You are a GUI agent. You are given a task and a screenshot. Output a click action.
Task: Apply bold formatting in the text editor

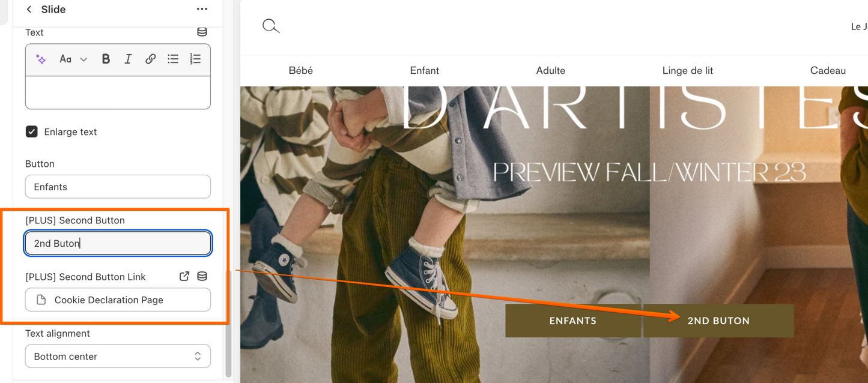pos(106,59)
